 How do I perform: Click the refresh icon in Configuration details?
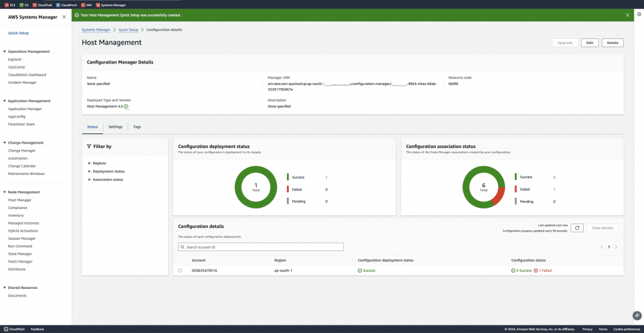[x=577, y=228]
